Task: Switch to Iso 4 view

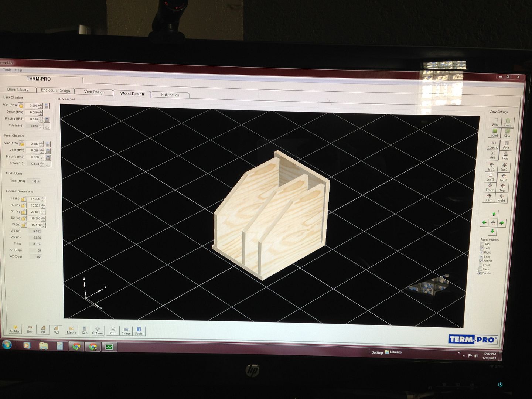Action: [503, 177]
